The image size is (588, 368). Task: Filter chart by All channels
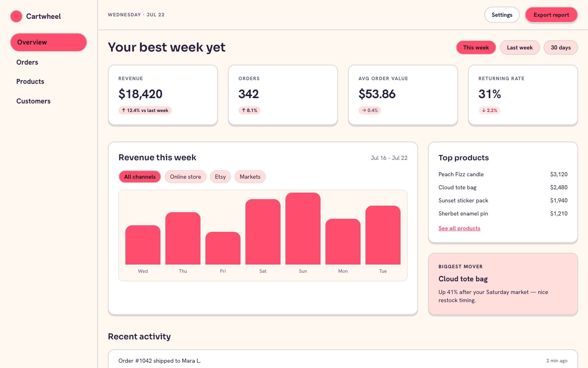click(140, 177)
